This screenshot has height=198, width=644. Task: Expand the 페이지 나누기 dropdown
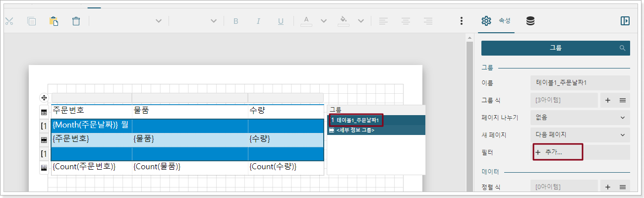[x=580, y=118]
